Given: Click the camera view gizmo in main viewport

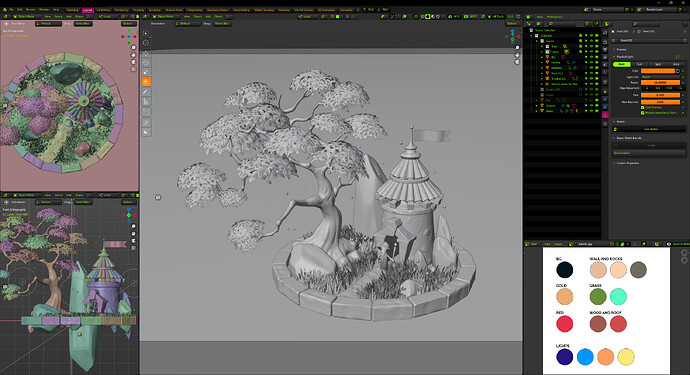Looking at the screenshot, I should [518, 62].
